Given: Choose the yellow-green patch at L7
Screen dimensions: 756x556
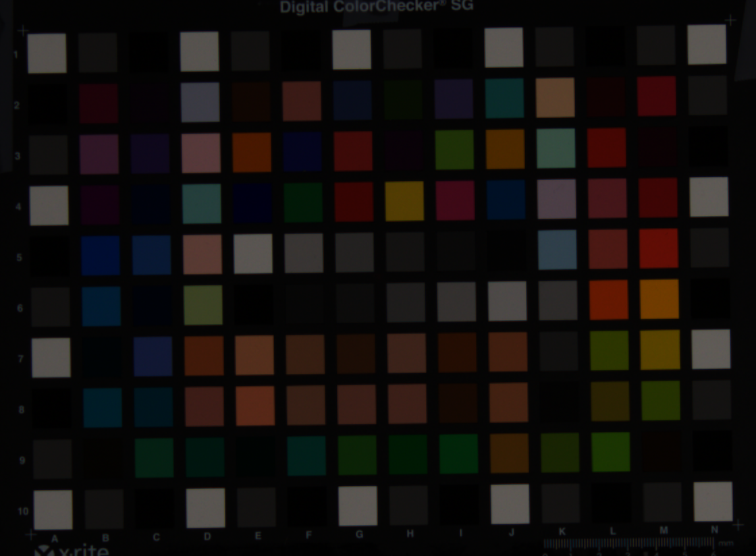Looking at the screenshot, I should click(610, 350).
